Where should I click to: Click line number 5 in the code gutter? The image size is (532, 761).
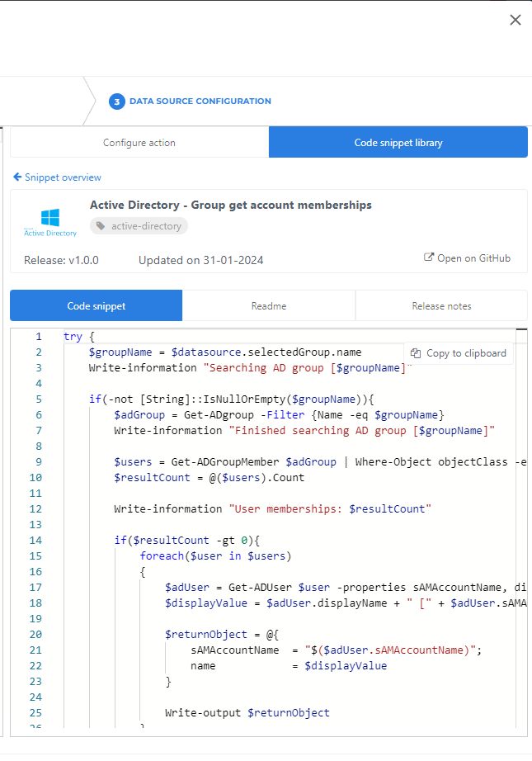click(x=38, y=399)
